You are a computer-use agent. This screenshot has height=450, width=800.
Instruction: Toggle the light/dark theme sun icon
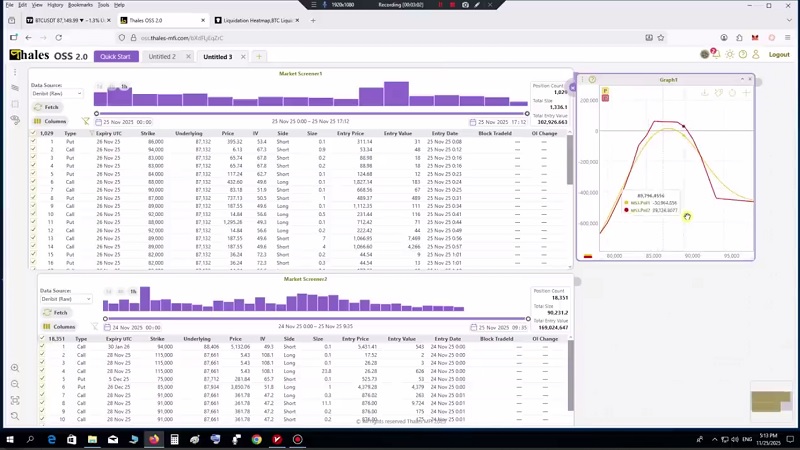click(x=730, y=55)
